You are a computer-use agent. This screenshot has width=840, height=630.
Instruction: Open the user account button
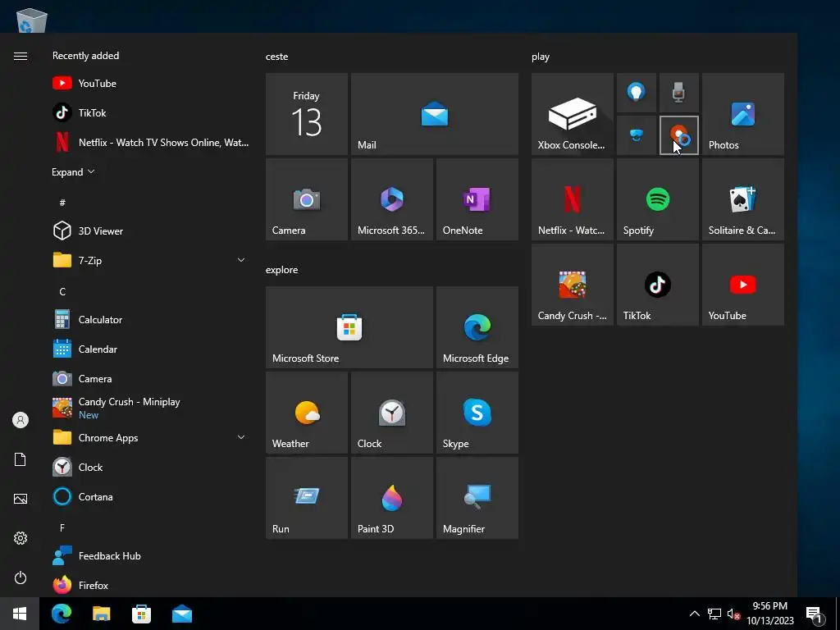(x=21, y=420)
